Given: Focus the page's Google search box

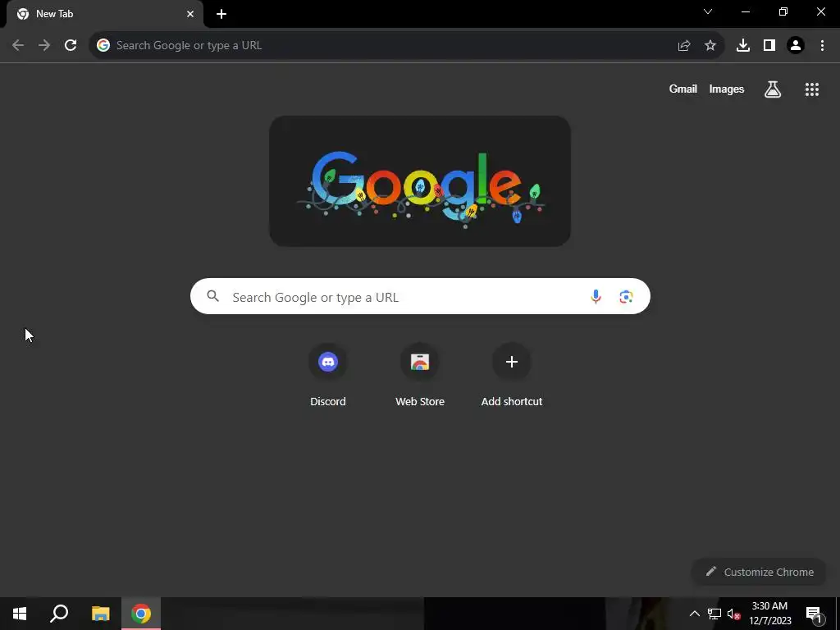Looking at the screenshot, I should click(x=420, y=296).
